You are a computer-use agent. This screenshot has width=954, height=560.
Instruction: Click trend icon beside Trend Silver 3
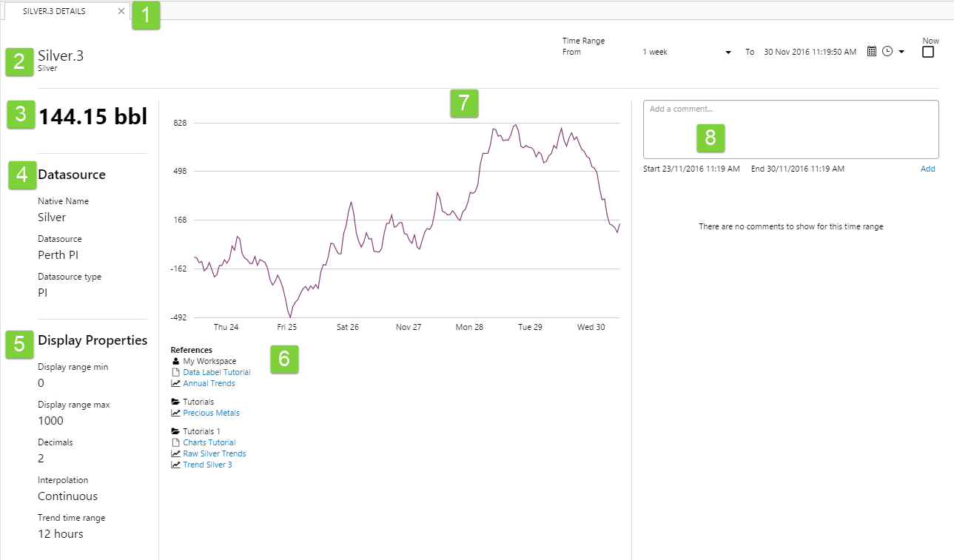(175, 465)
